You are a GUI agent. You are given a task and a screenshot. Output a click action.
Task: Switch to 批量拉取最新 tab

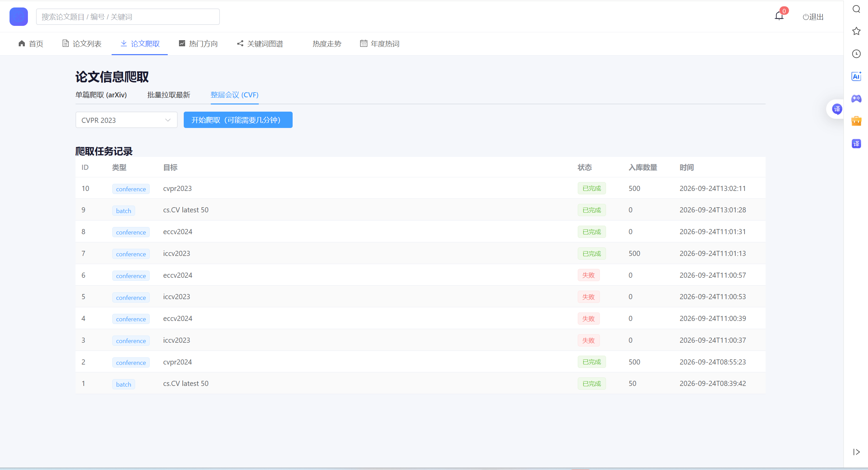coord(169,95)
